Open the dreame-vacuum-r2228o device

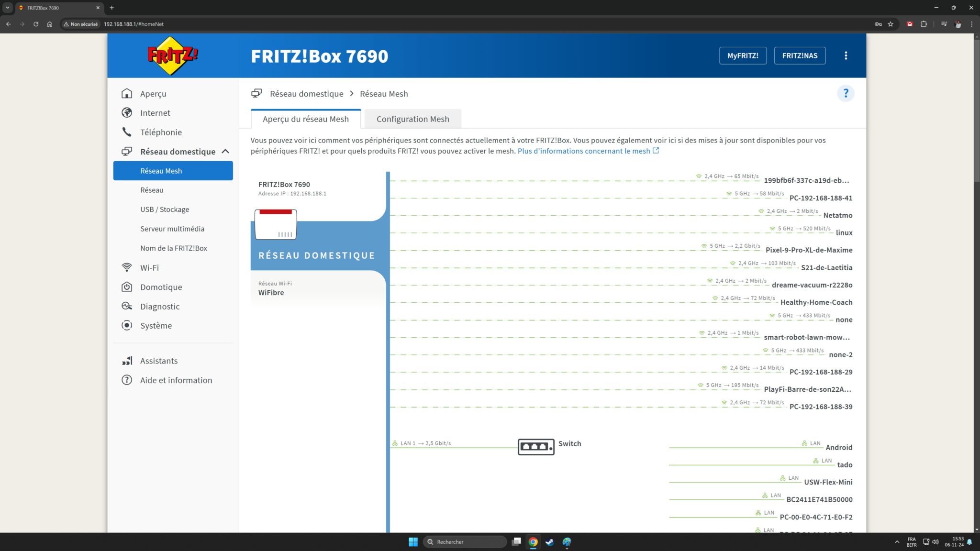coord(812,285)
